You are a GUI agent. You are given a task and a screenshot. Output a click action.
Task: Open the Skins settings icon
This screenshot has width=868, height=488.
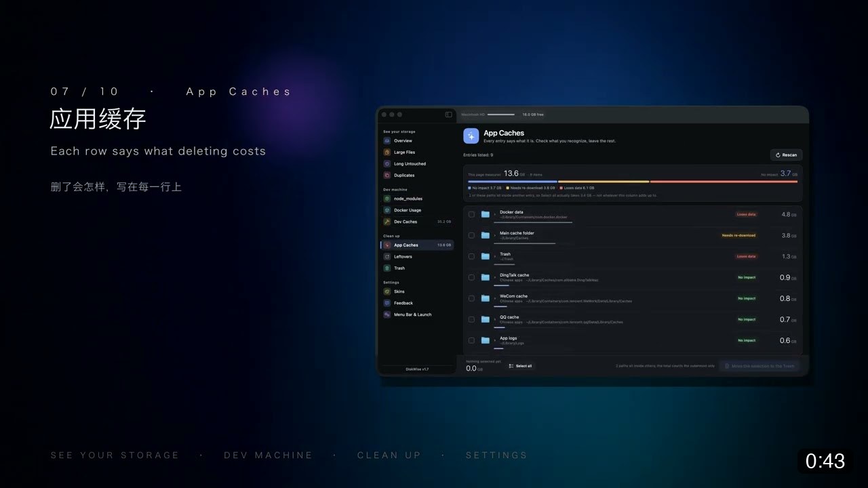387,291
